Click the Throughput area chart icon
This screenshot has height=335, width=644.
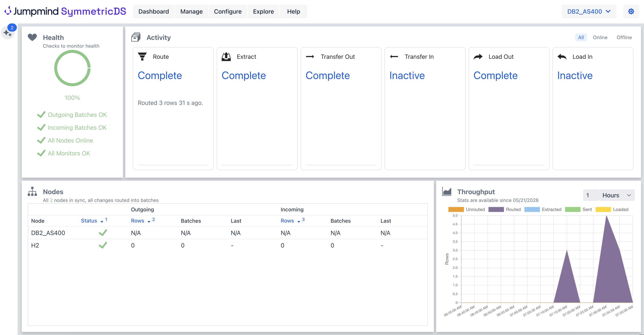pos(447,191)
